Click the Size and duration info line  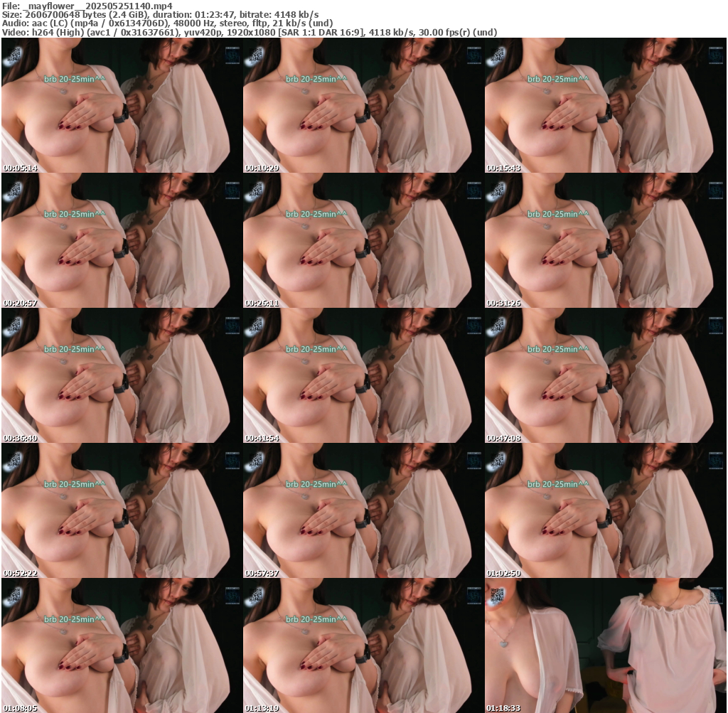pyautogui.click(x=160, y=14)
